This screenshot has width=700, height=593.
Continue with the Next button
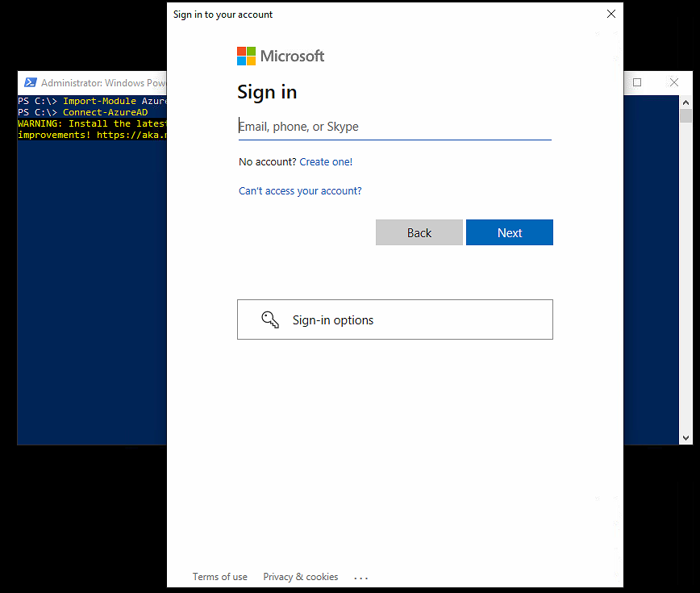tap(510, 232)
